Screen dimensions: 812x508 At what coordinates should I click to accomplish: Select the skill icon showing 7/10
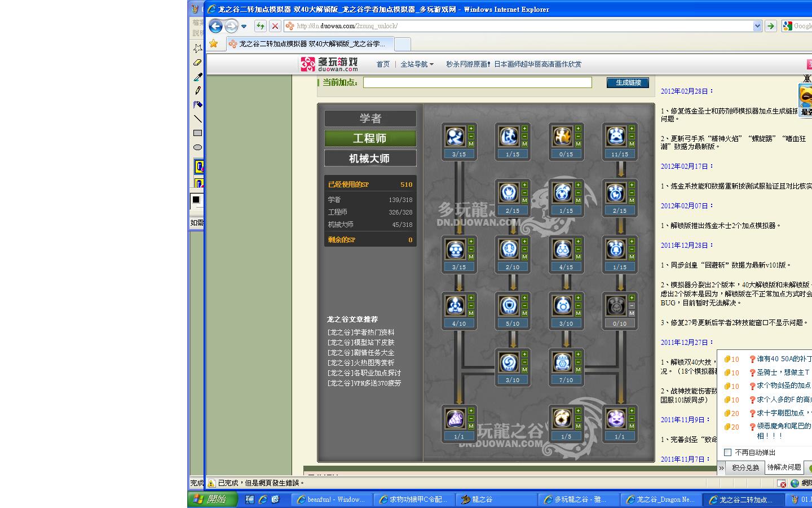coord(562,362)
